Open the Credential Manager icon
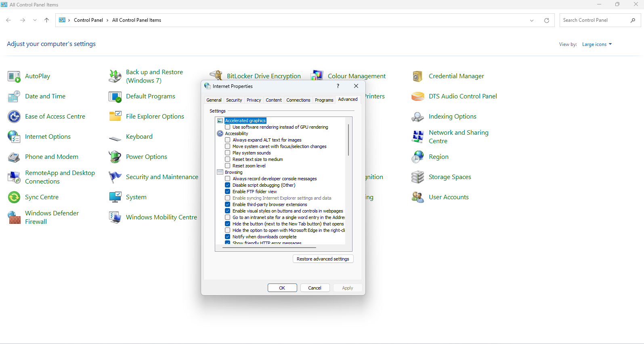The height and width of the screenshot is (344, 644). pyautogui.click(x=417, y=76)
